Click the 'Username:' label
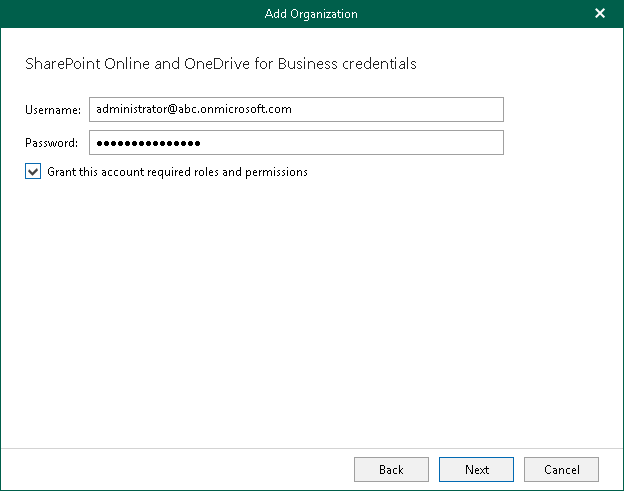Image resolution: width=624 pixels, height=491 pixels. coord(53,110)
